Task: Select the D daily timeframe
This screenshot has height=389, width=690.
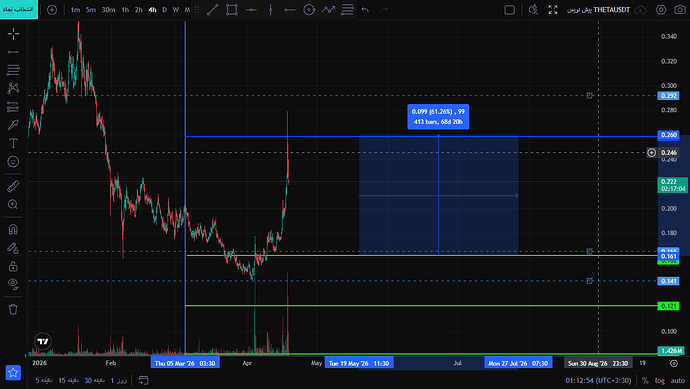Action: [x=164, y=10]
